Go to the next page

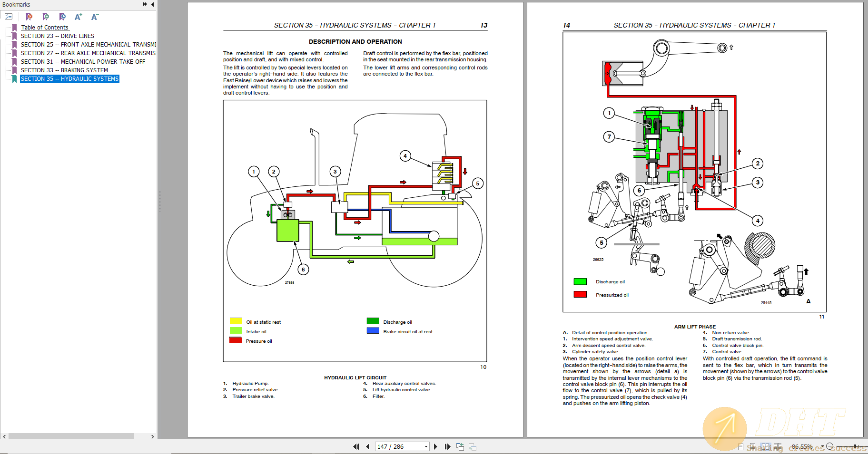point(435,446)
